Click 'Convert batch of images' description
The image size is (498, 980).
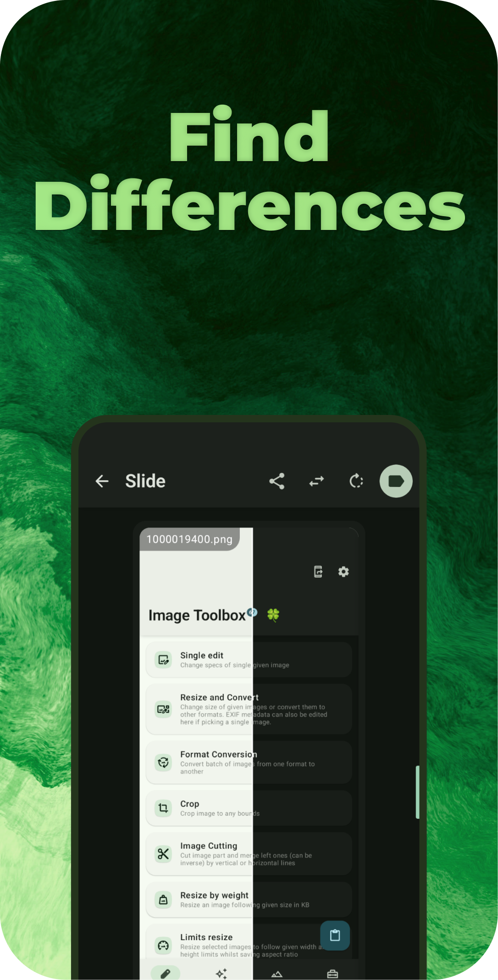[247, 767]
